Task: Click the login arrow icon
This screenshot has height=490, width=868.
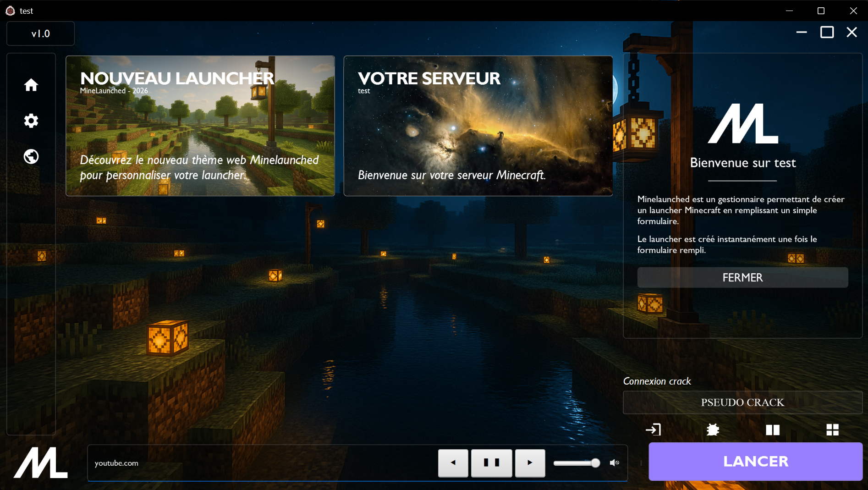Action: 653,429
